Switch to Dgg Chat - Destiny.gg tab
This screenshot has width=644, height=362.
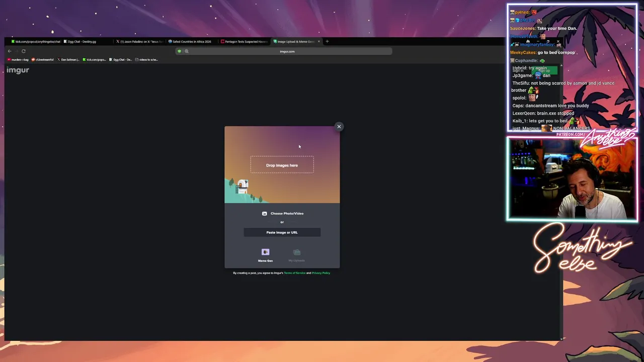(x=87, y=42)
